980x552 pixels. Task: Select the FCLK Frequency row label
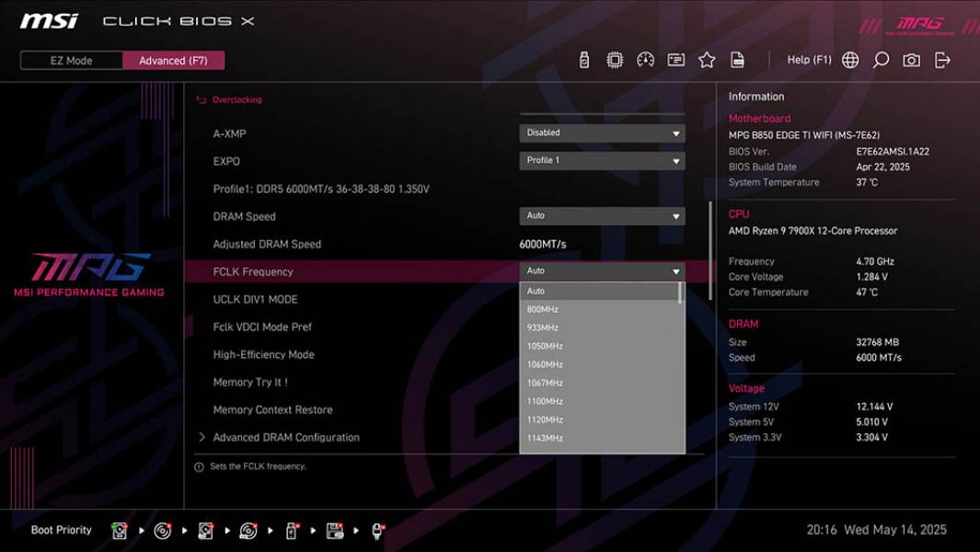(253, 272)
